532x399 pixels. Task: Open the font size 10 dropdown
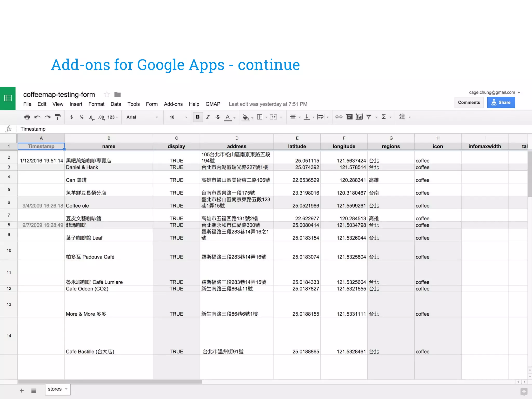[178, 117]
